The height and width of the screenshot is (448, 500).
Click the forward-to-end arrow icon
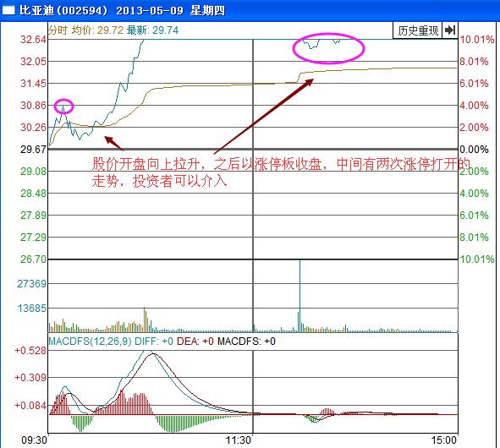pos(450,30)
